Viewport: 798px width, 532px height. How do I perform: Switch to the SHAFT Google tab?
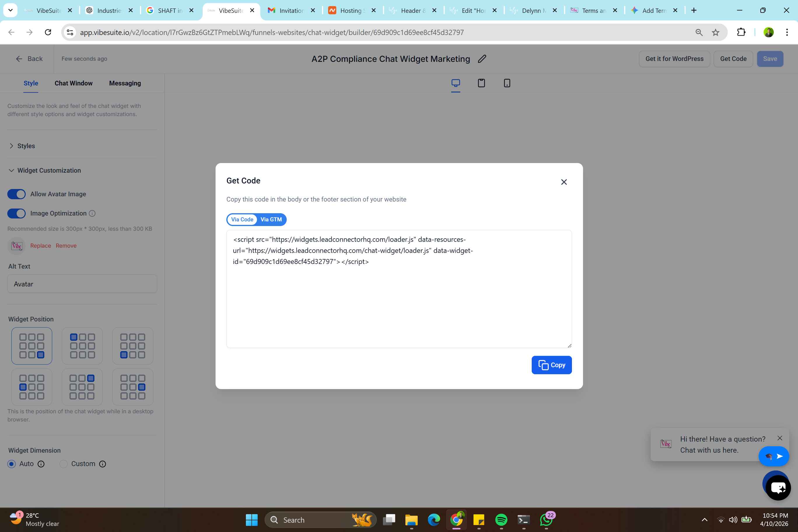170,10
